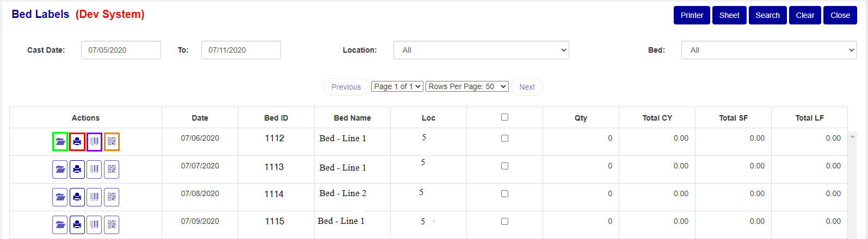The height and width of the screenshot is (239, 868).
Task: Click the Search button
Action: pyautogui.click(x=767, y=15)
